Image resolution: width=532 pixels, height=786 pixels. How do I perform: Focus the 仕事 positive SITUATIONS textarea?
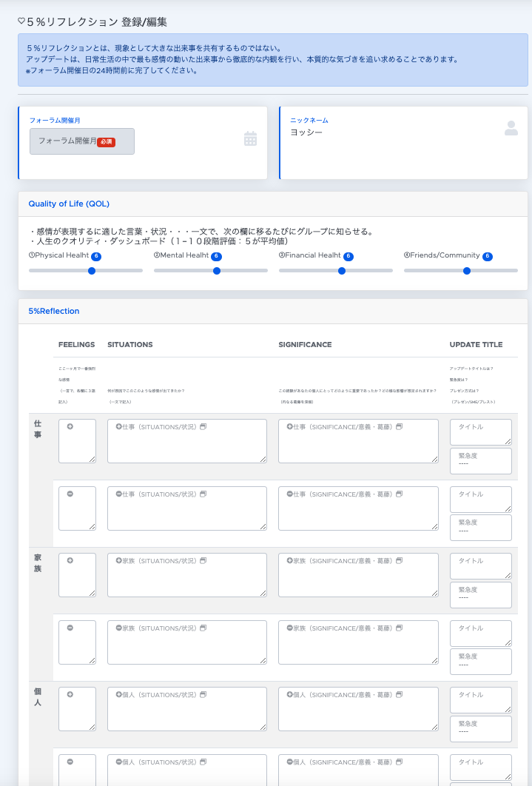point(186,442)
